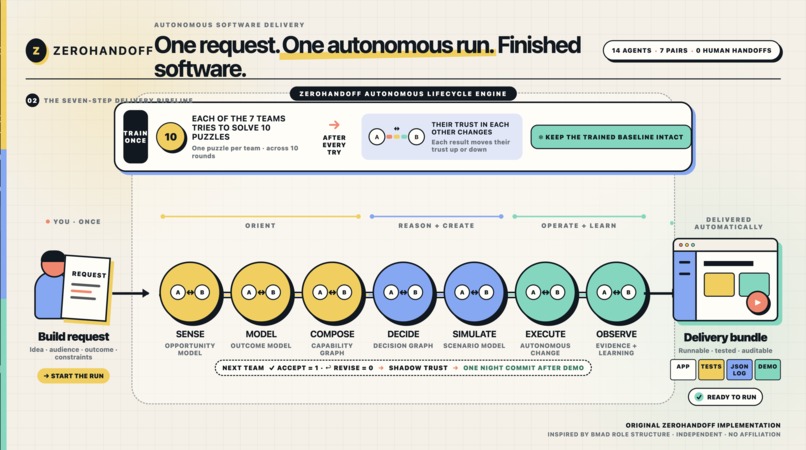Select the SENSE stage circle

point(190,293)
